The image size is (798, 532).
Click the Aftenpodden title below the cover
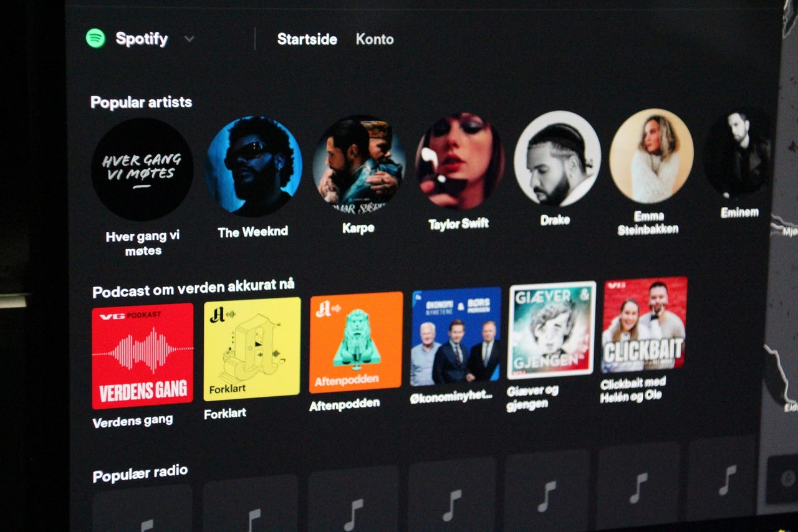point(344,404)
